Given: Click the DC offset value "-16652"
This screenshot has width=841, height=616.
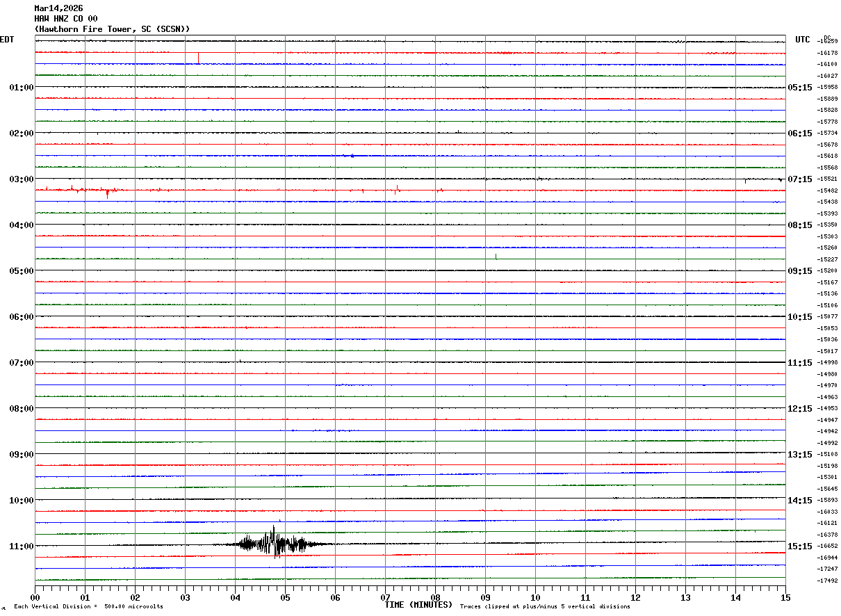Looking at the screenshot, I should [x=827, y=546].
